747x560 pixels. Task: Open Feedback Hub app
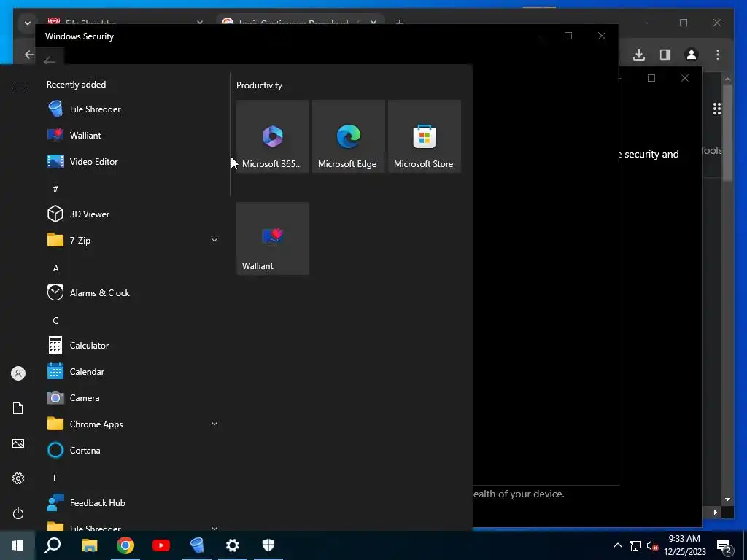click(x=133, y=503)
